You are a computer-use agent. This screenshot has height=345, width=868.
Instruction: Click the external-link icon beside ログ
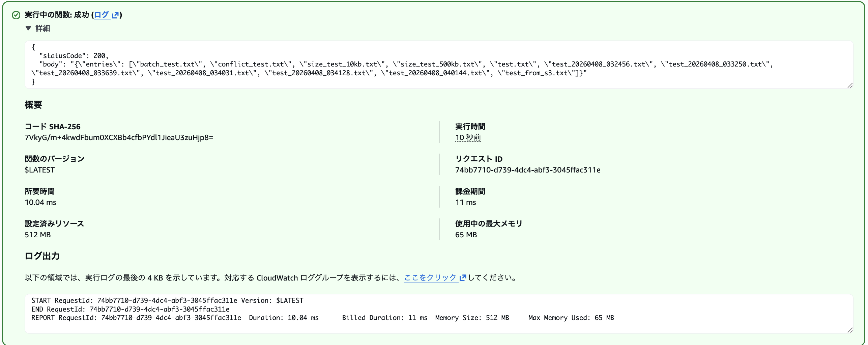(x=116, y=14)
